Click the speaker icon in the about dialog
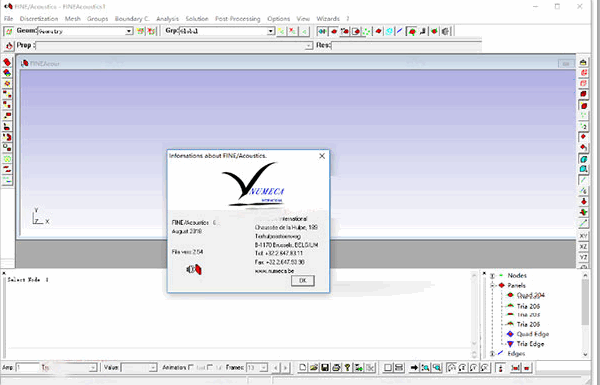 pos(194,269)
